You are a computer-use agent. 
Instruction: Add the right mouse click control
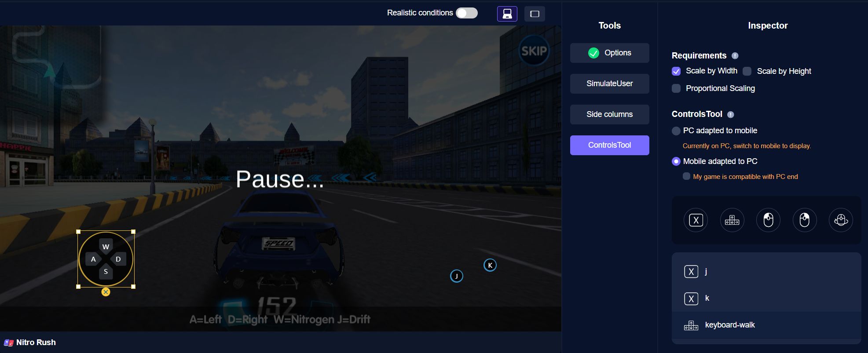tap(805, 220)
